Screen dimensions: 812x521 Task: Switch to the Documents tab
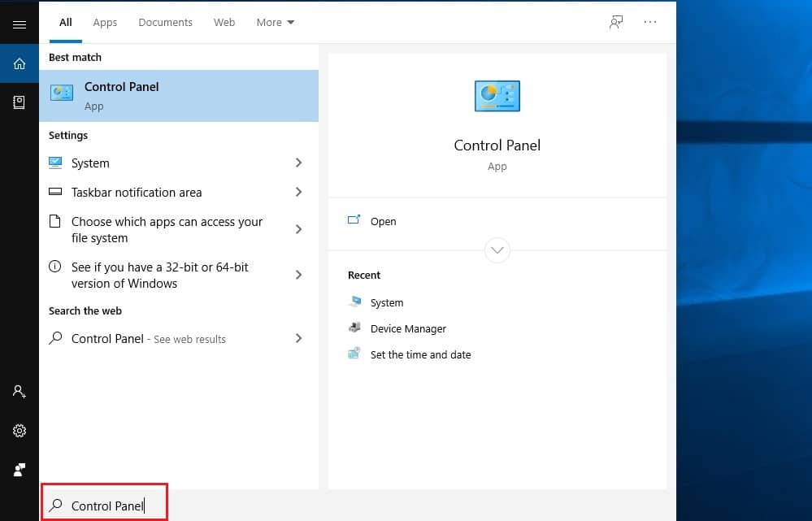point(165,22)
